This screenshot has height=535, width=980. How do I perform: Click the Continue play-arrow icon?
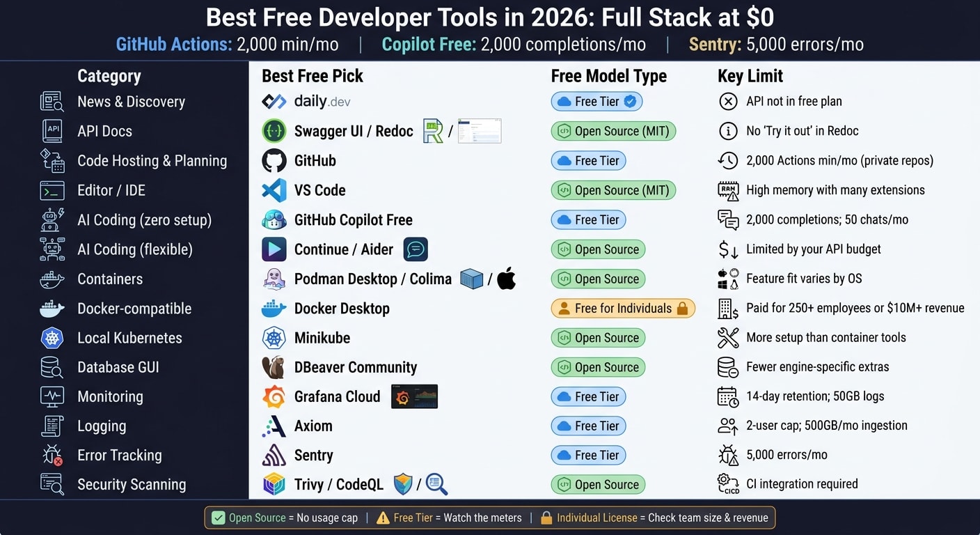click(274, 249)
